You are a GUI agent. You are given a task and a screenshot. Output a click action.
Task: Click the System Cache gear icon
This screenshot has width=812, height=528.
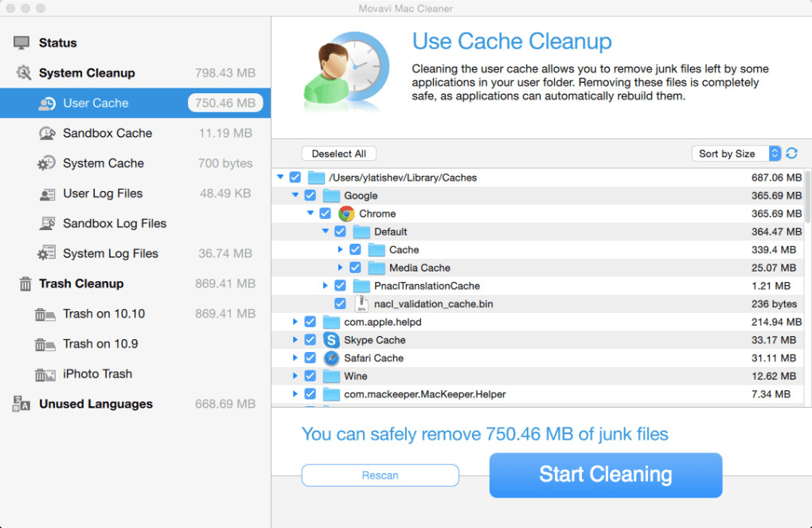tap(47, 163)
